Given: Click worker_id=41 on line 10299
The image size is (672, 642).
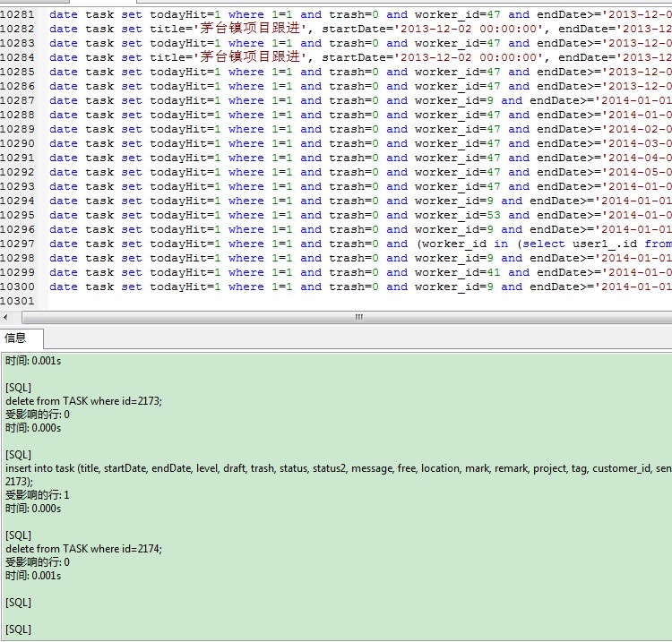Looking at the screenshot, I should pyautogui.click(x=457, y=272).
